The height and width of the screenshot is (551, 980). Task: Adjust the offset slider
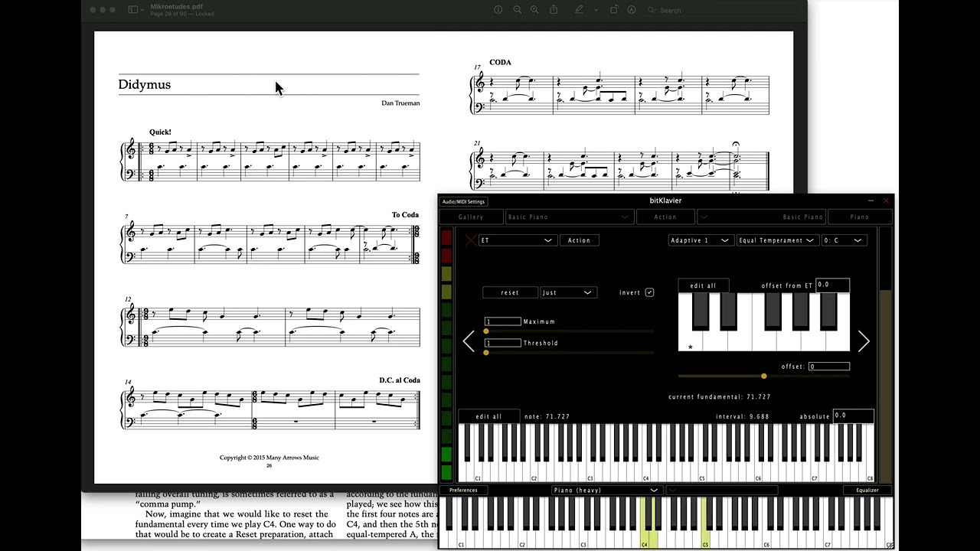coord(764,376)
